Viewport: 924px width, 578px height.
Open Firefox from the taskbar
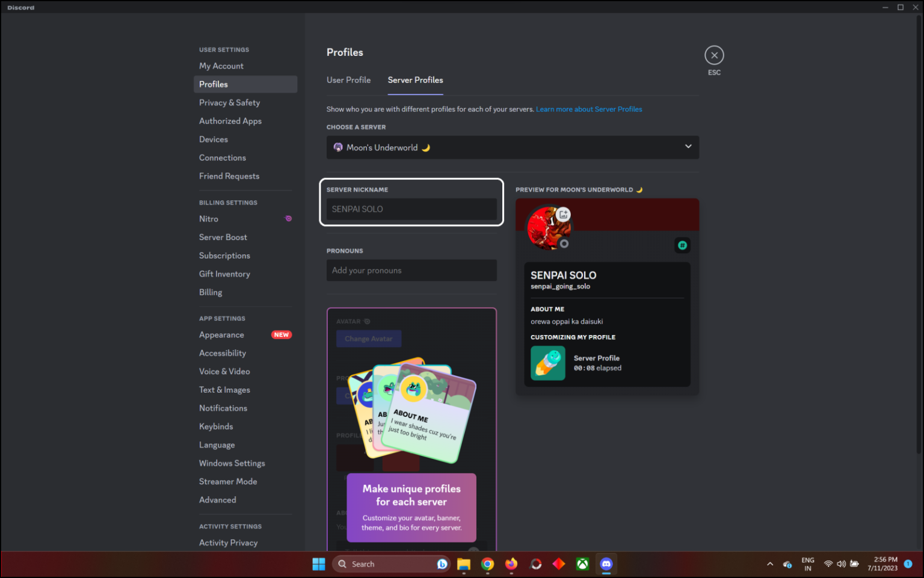(x=511, y=564)
